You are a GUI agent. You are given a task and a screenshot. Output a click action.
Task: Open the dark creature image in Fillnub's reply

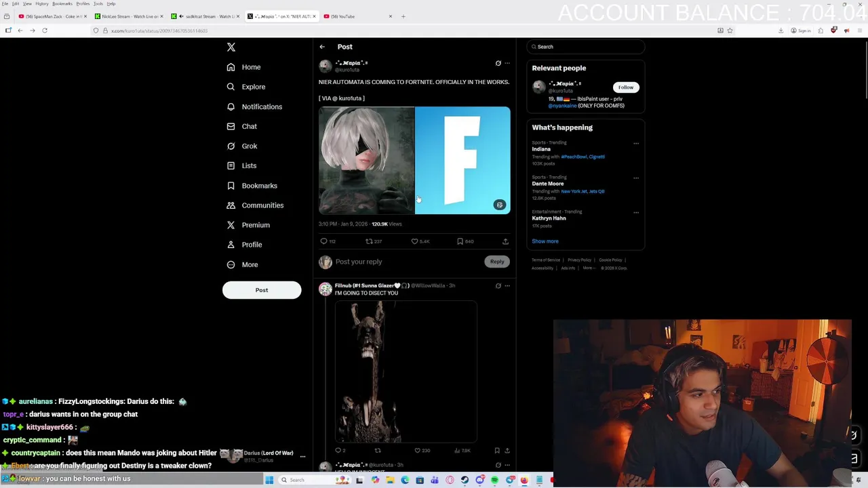point(406,371)
